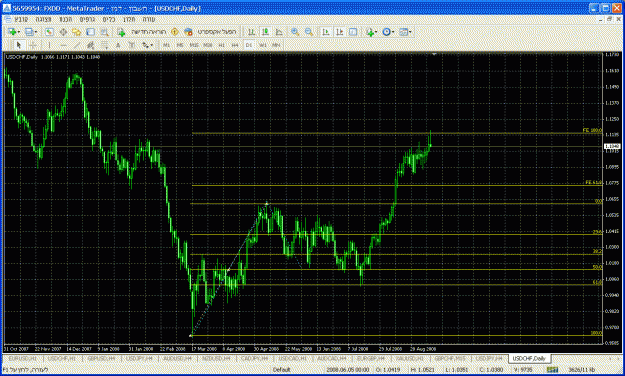This screenshot has width=625, height=376.
Task: Click the הוראה חדשה new order button
Action: click(x=148, y=32)
